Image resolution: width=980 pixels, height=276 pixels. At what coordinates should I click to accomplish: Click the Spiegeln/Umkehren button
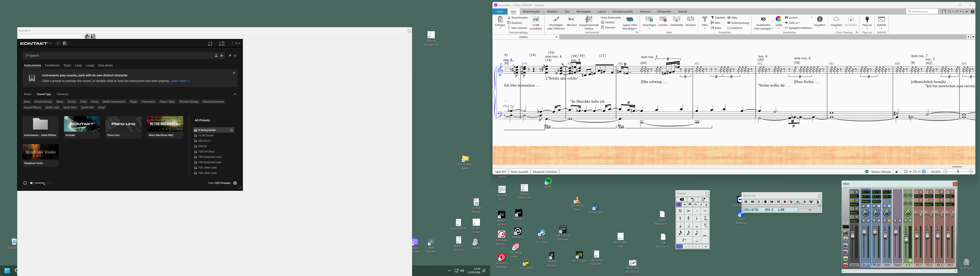(x=799, y=28)
